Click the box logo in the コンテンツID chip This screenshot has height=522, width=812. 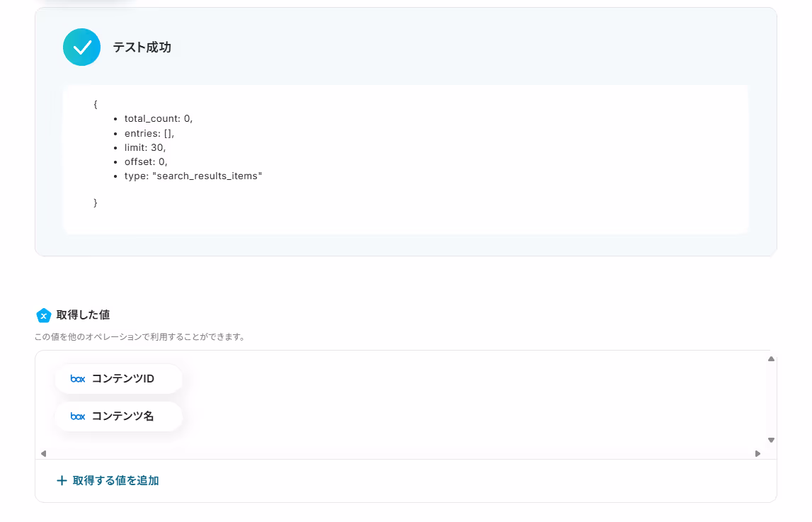pyautogui.click(x=78, y=379)
